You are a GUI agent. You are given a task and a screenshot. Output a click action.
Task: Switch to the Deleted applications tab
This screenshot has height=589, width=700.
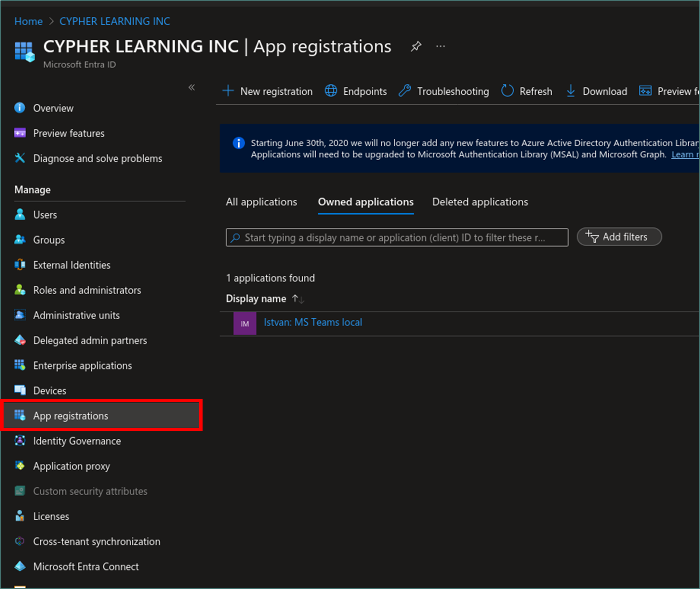pyautogui.click(x=480, y=202)
